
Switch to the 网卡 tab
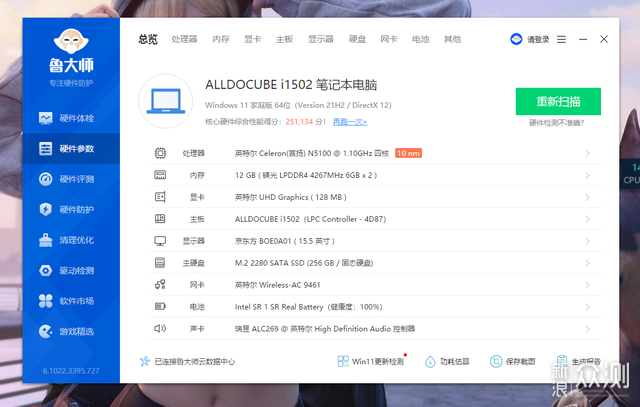click(x=389, y=39)
